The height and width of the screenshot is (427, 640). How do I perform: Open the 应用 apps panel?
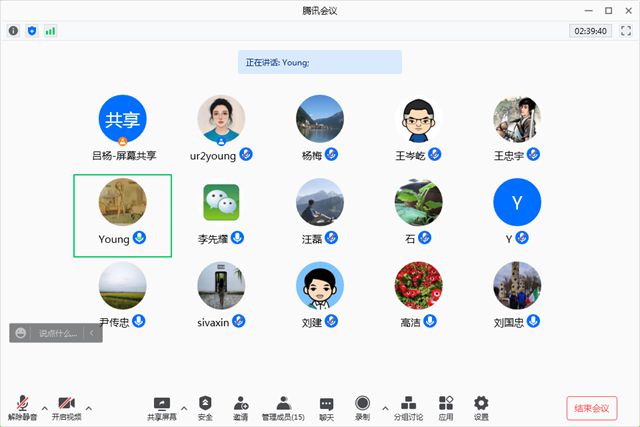[x=446, y=406]
